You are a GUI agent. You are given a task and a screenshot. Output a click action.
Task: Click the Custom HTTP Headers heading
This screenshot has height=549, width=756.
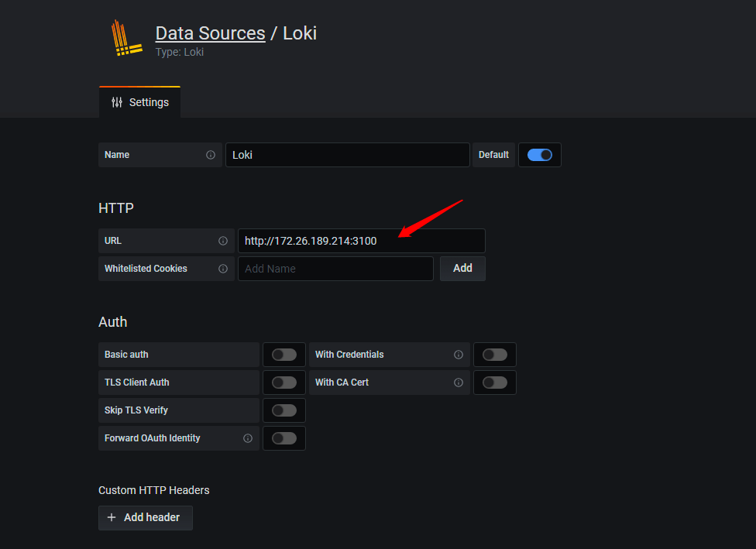[x=154, y=490]
